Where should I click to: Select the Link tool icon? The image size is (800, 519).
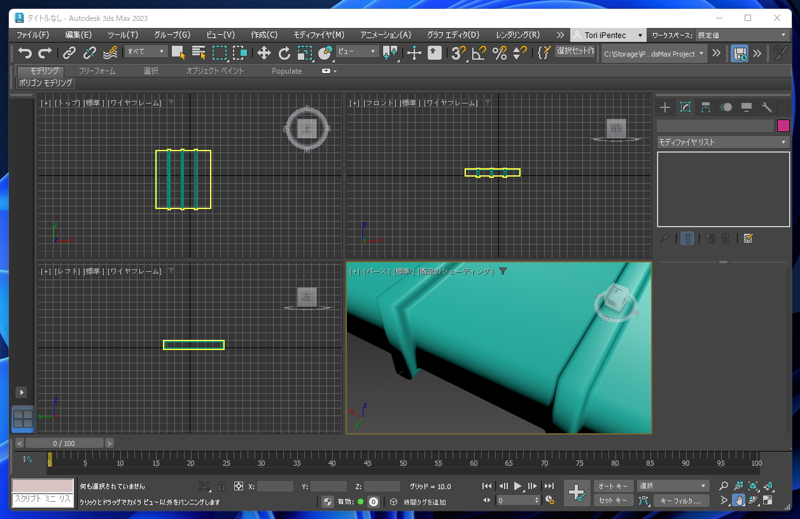point(69,53)
